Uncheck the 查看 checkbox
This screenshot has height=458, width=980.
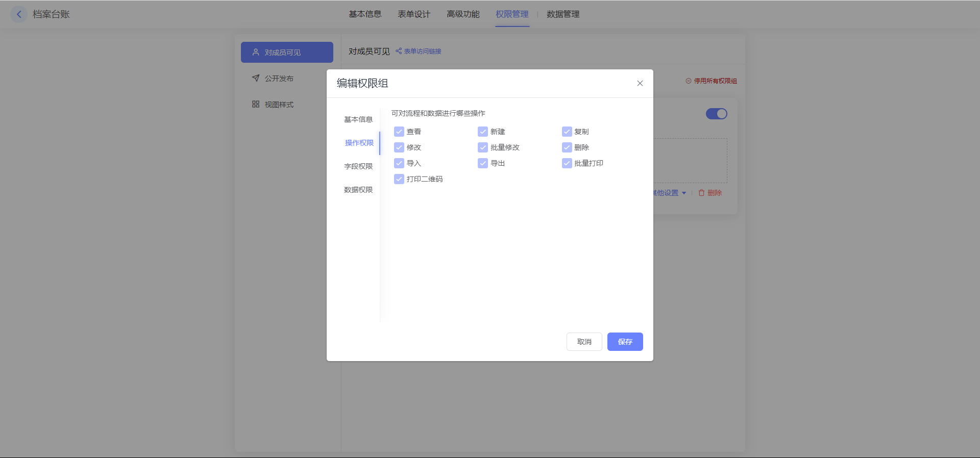[399, 132]
